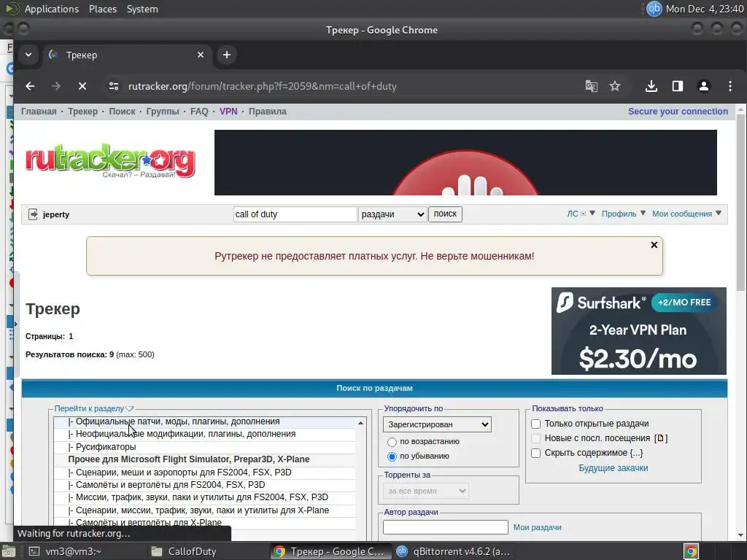Open CallofDuty folder window in taskbar
This screenshot has width=747, height=560.
(x=183, y=551)
